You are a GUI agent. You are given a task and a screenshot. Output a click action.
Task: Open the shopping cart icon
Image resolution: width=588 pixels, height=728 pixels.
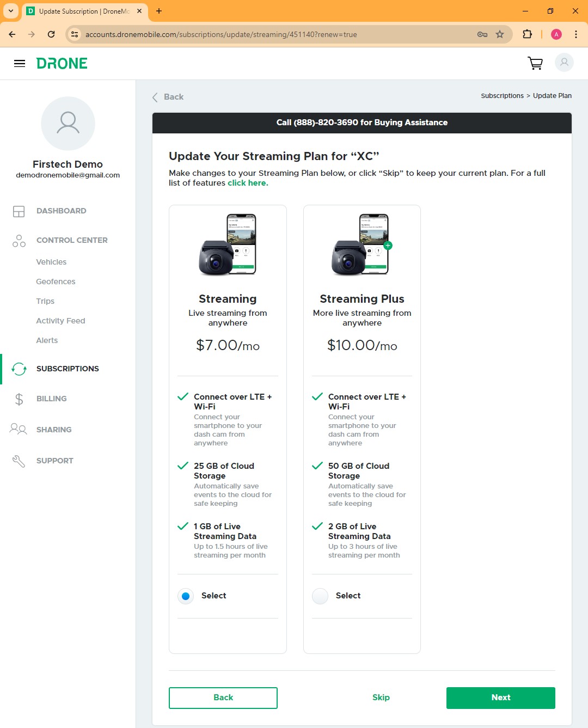[x=535, y=63]
